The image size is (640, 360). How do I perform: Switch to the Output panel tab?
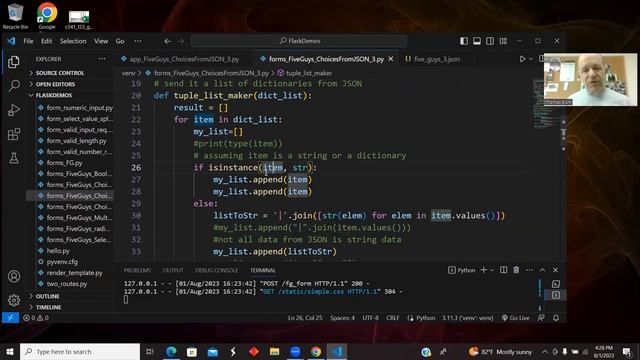click(x=173, y=270)
